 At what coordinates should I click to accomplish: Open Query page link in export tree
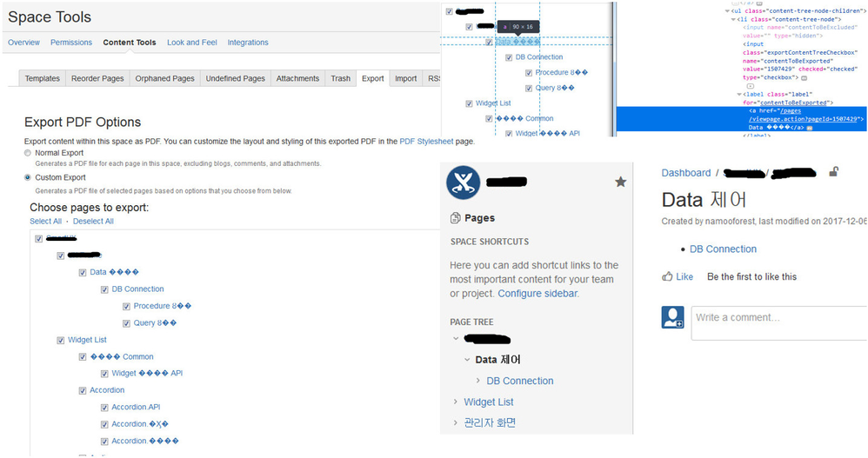tap(155, 323)
